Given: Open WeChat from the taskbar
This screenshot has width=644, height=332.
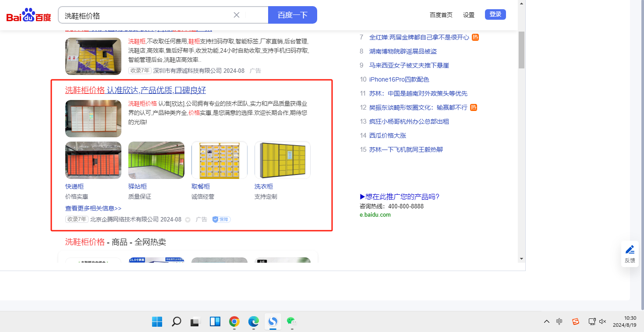Looking at the screenshot, I should [x=292, y=322].
